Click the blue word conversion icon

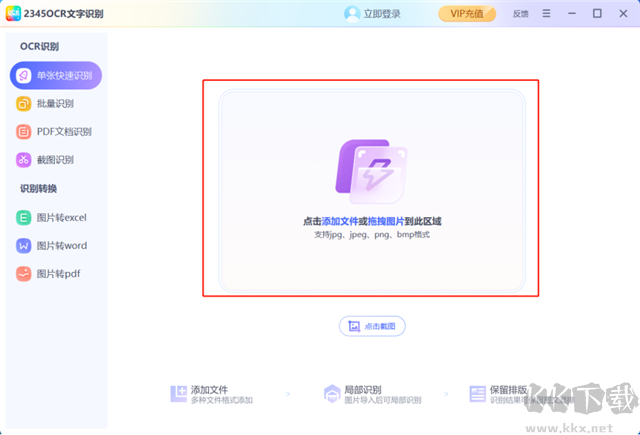tap(24, 246)
